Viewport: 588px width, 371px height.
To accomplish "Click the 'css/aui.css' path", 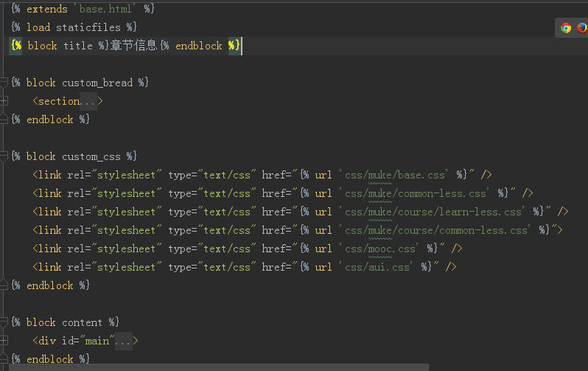I will click(x=376, y=267).
